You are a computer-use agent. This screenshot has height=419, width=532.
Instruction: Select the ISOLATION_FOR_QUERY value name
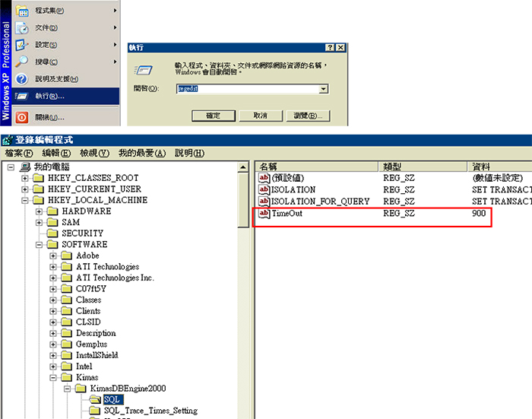(x=320, y=202)
